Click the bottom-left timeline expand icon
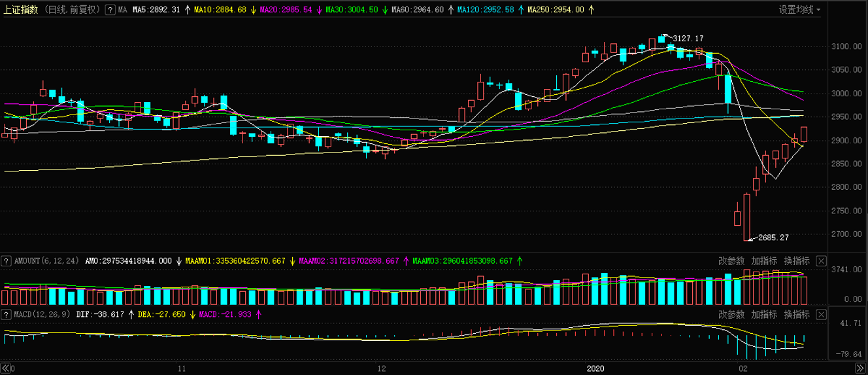 pos(6,368)
